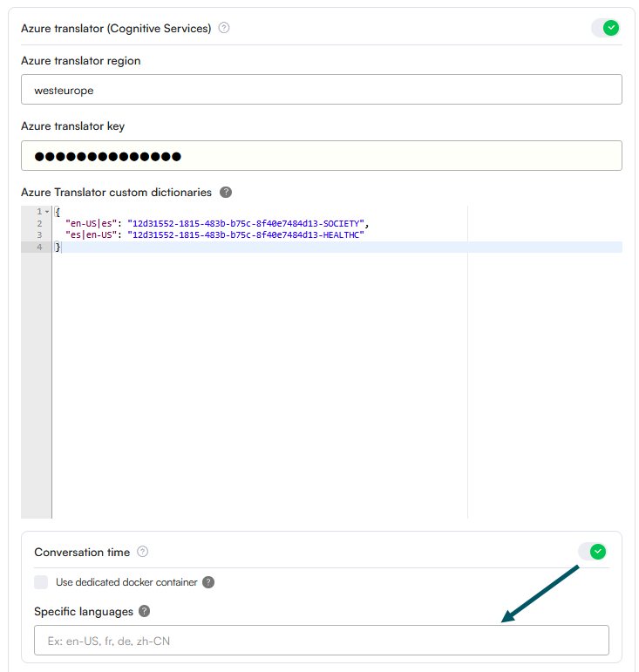The height and width of the screenshot is (672, 639).
Task: Place cursor at closing brace on line 4
Action: (x=58, y=247)
